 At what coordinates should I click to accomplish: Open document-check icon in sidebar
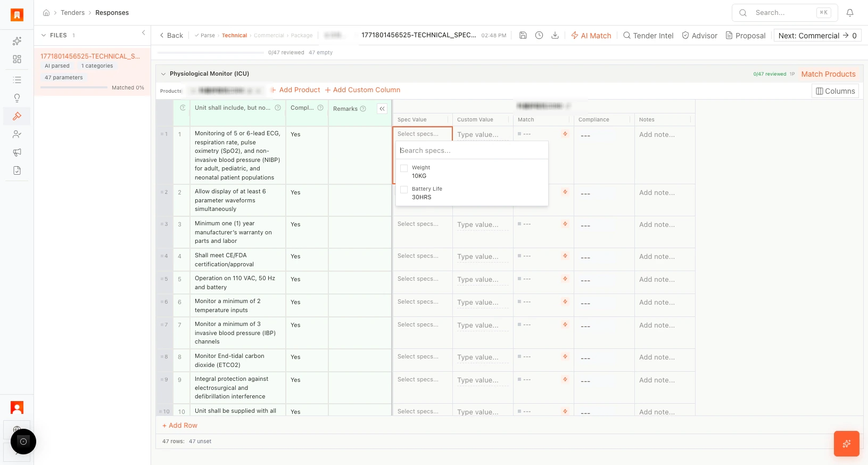(17, 170)
